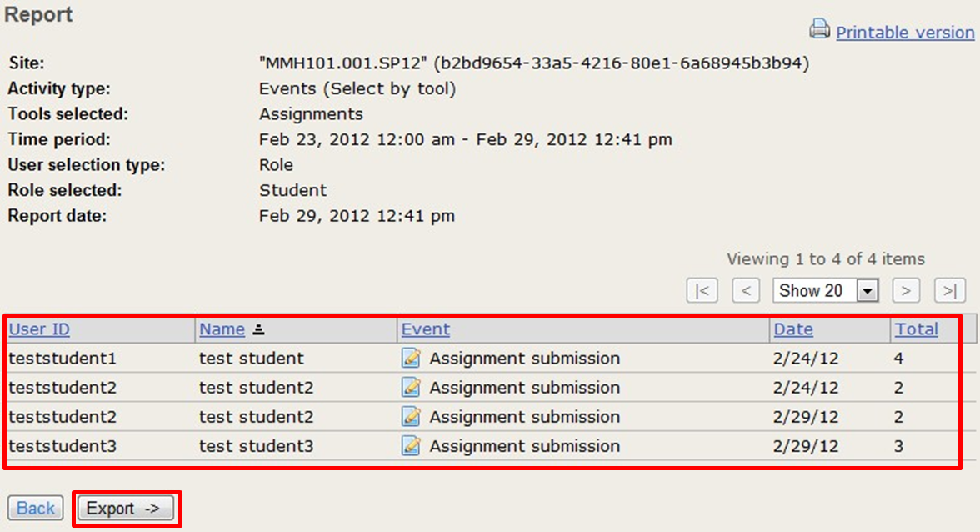980x532 pixels.
Task: Click the ascending sort arrow beside Name
Action: point(258,329)
